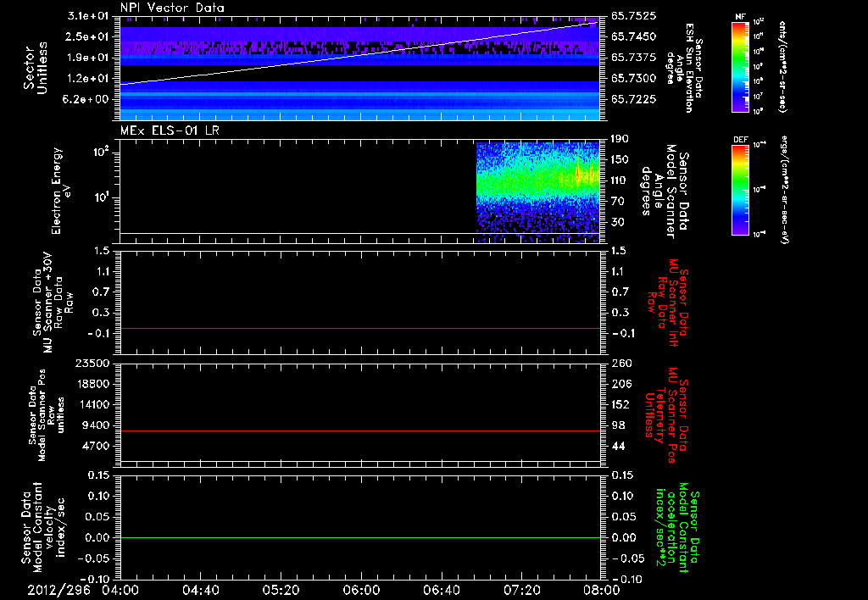Viewport: 868px width, 600px height.
Task: Click the green constant velocity line
Action: click(359, 537)
